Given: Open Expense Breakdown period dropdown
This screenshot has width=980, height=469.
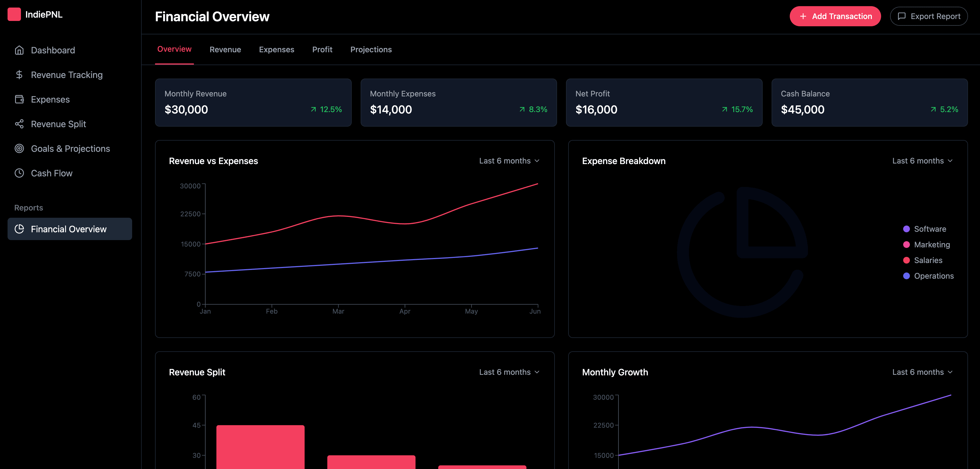Looking at the screenshot, I should tap(922, 161).
